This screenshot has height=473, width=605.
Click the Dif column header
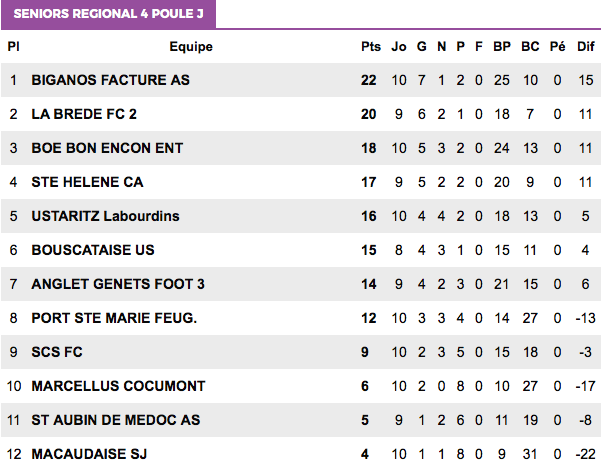click(x=585, y=47)
